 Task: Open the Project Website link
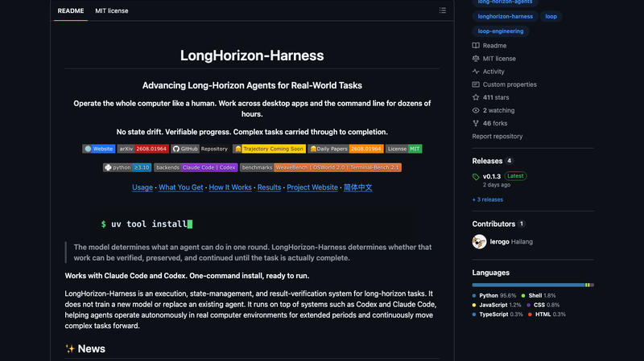pyautogui.click(x=312, y=187)
